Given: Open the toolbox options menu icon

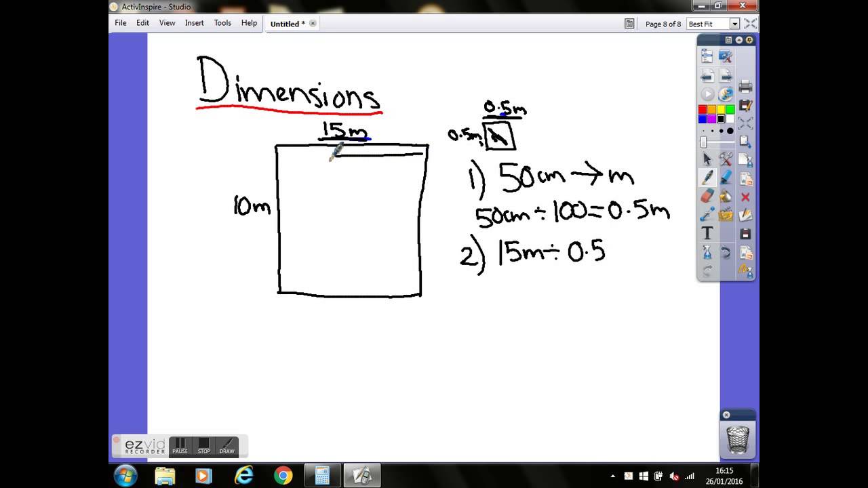Looking at the screenshot, I should pyautogui.click(x=728, y=40).
